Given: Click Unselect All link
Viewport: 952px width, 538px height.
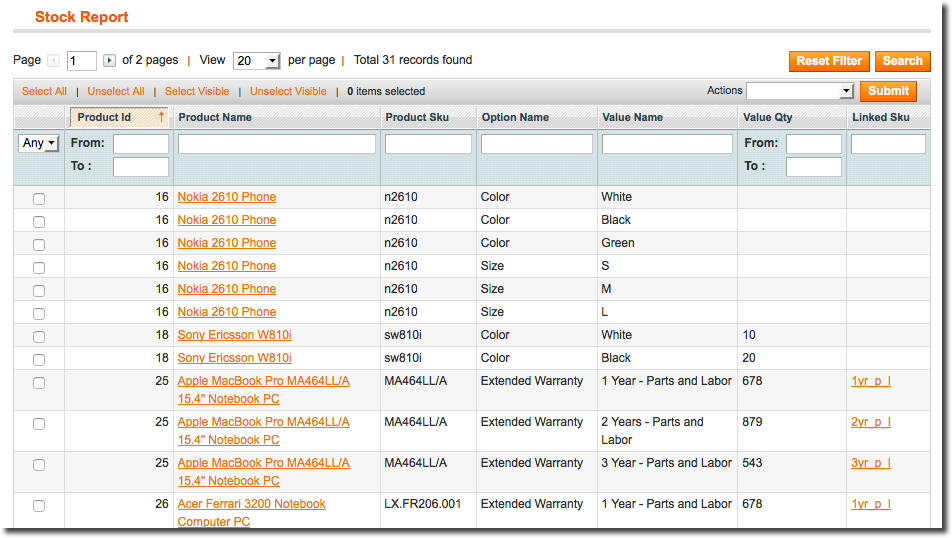Looking at the screenshot, I should coord(116,91).
